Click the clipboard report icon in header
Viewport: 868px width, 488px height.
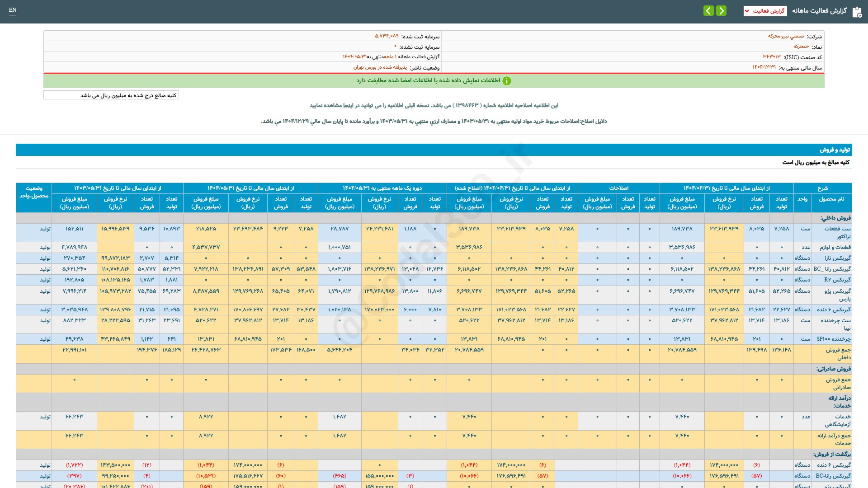[857, 12]
